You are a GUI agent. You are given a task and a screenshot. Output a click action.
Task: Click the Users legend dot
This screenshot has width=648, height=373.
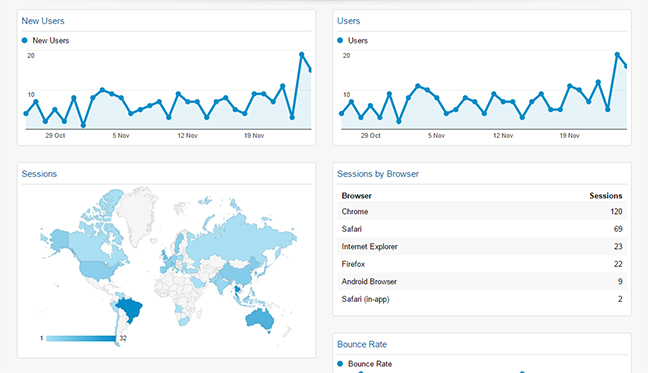click(x=340, y=40)
